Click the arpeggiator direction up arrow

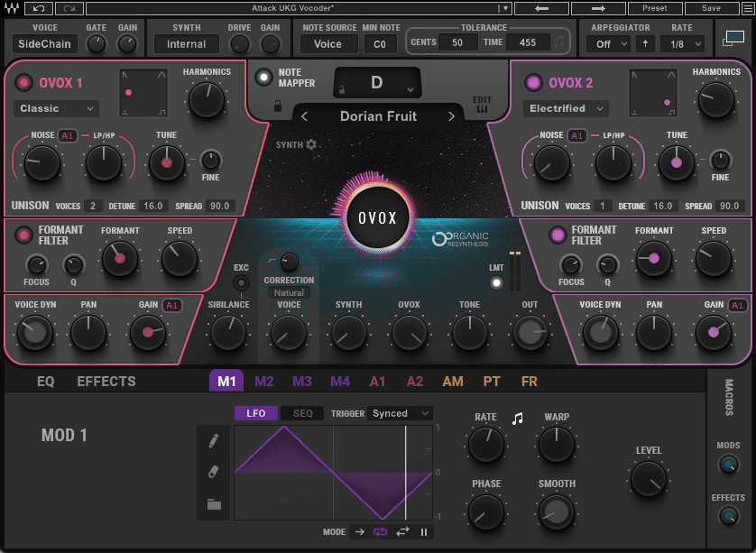tap(645, 44)
